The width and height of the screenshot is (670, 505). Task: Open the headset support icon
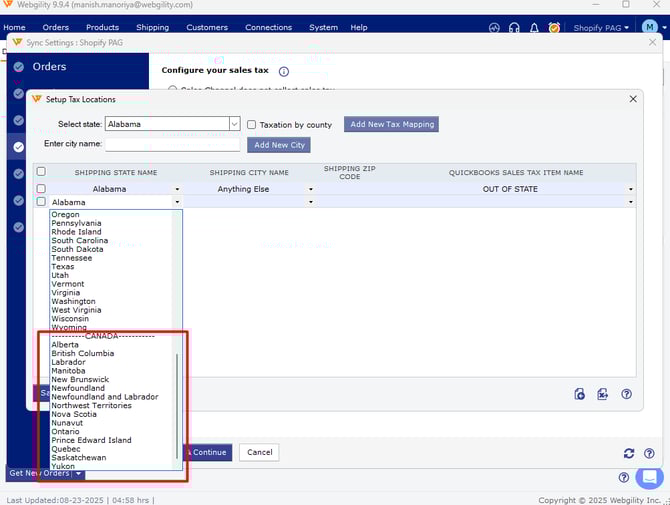[514, 27]
